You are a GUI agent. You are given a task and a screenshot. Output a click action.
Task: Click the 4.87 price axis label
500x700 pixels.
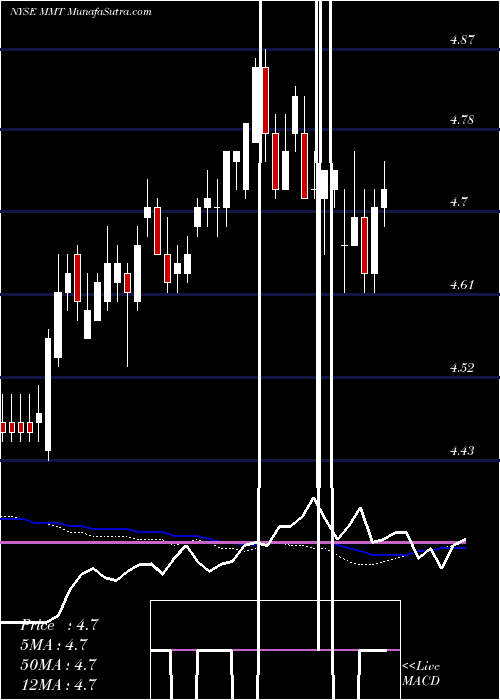click(x=462, y=40)
